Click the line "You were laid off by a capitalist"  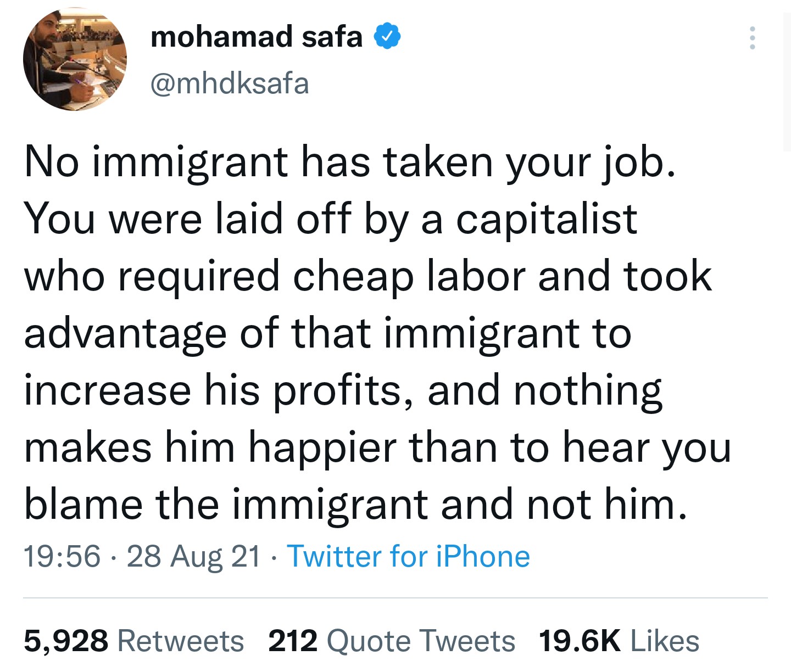pyautogui.click(x=330, y=219)
